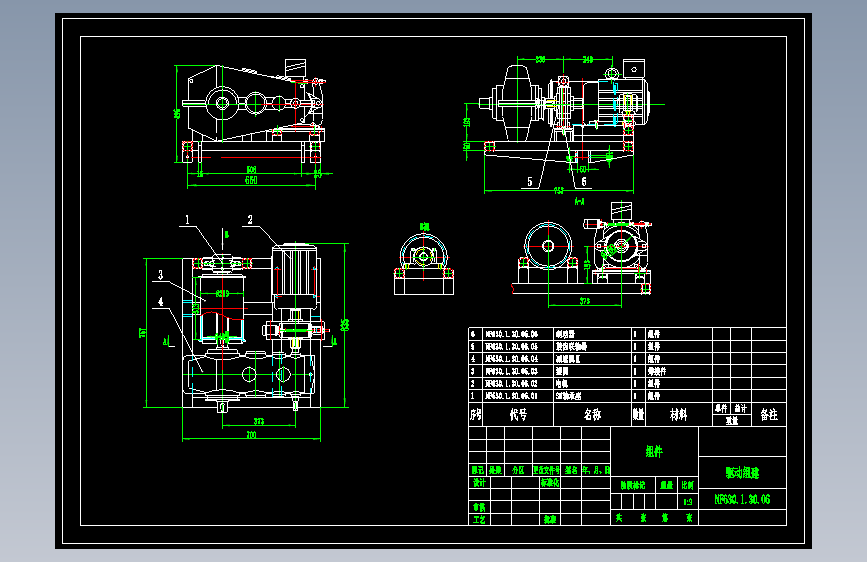Select part code NF630.1.30.06.03 in parts list
Screen dimensions: 867x562
click(x=511, y=371)
